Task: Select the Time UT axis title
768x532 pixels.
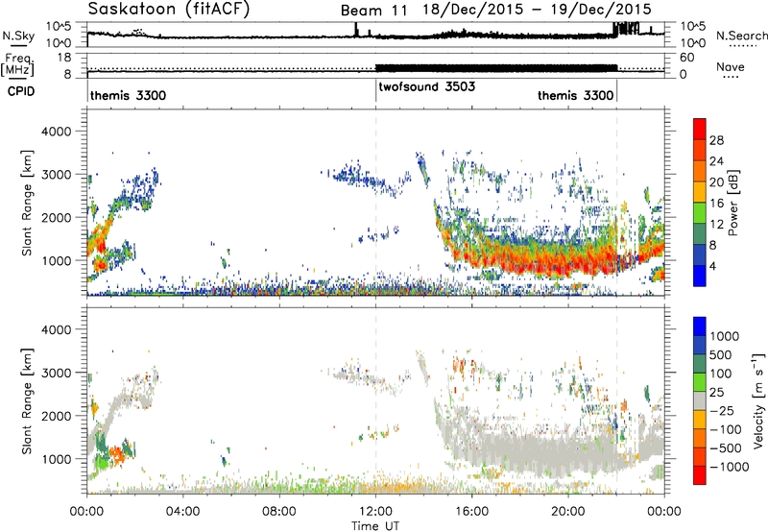Action: 375,526
